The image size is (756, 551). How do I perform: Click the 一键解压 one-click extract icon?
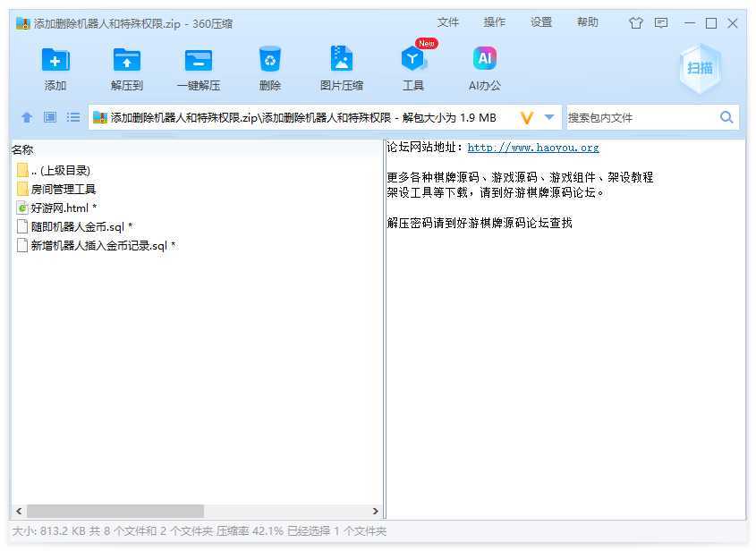tap(198, 60)
